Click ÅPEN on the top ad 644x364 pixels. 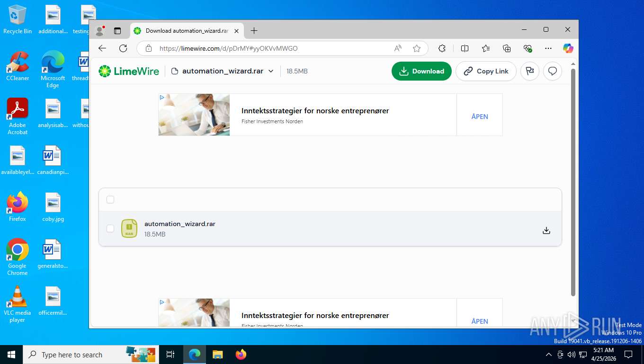tap(480, 117)
